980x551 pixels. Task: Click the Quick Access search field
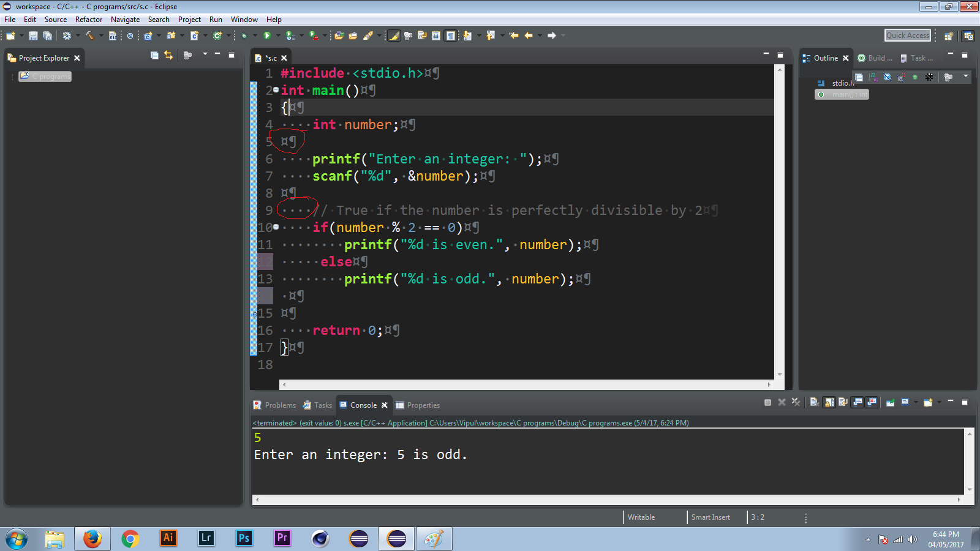coord(908,36)
